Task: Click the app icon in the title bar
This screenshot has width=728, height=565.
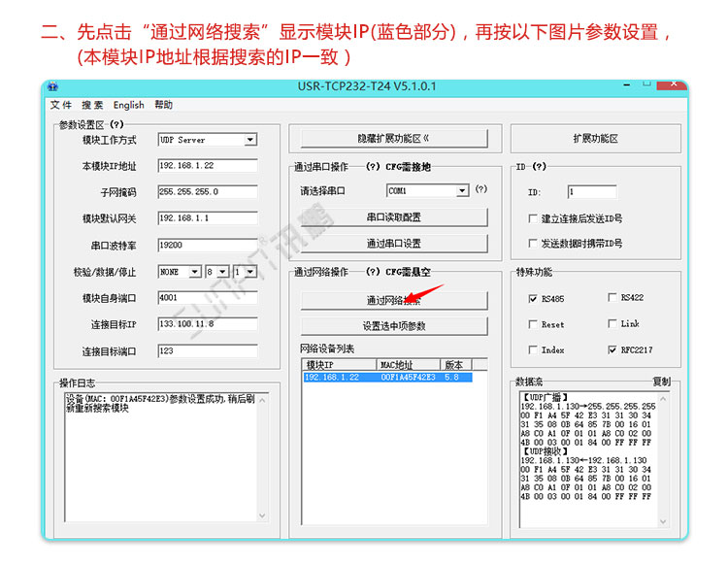Action: coord(53,86)
